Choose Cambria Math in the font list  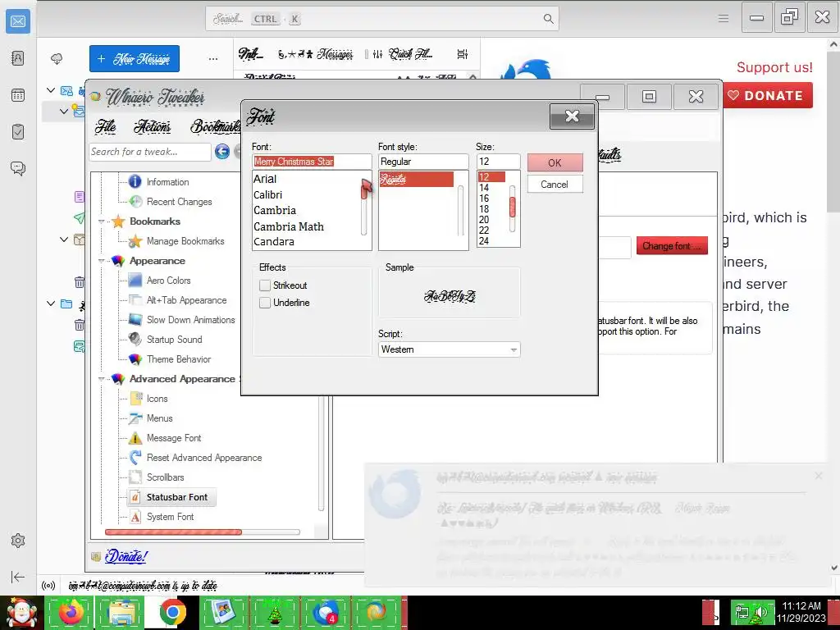click(x=288, y=226)
